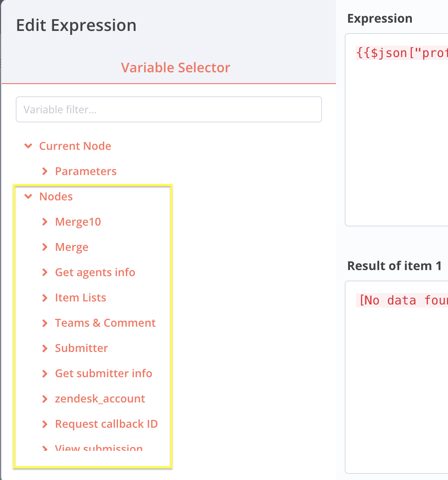Expand the Merge10 node variables
Screen dimensions: 448x480
coord(78,222)
